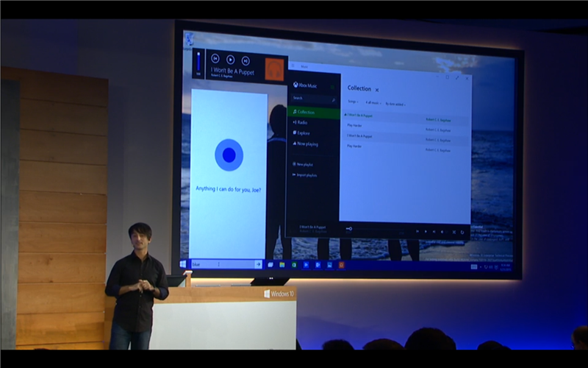Screen dimensions: 588x368
Task: Expand the 'all music' filter dropdown
Action: 373,103
